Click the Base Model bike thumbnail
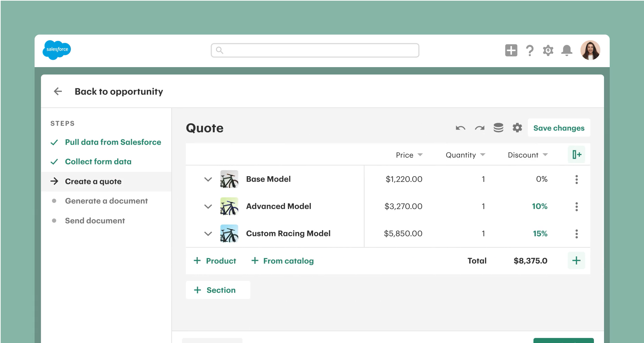 point(229,179)
